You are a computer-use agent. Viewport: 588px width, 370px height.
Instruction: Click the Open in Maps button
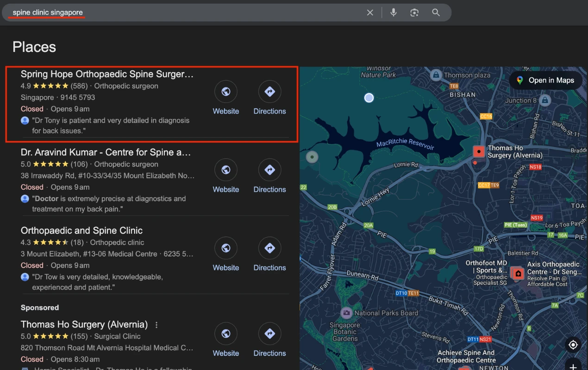pyautogui.click(x=545, y=80)
